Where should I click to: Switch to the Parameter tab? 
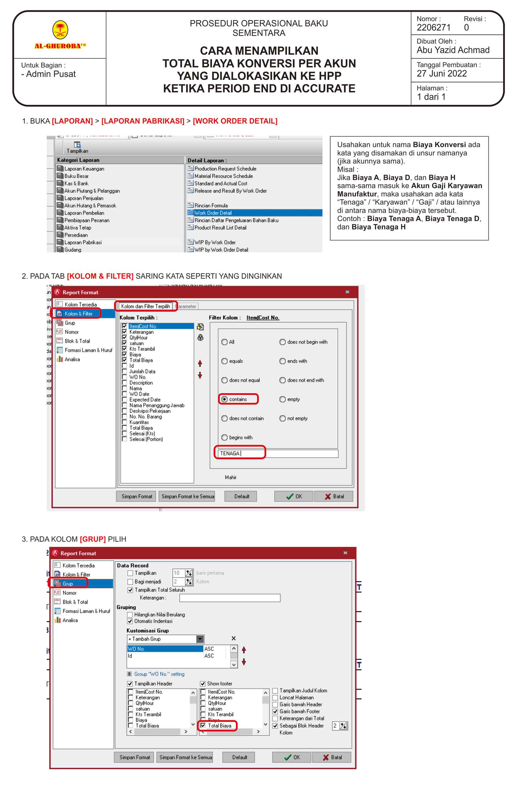click(187, 306)
